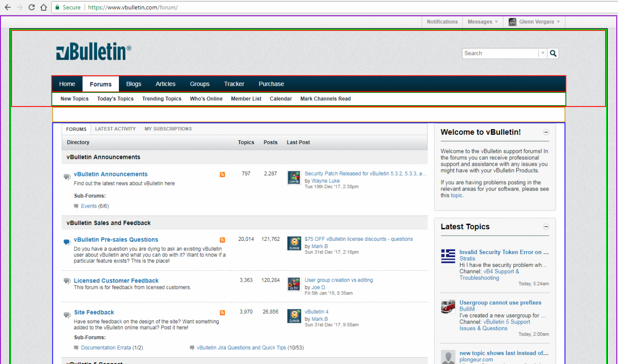Open Usergroup cannot use prefixes topic

(x=500, y=303)
